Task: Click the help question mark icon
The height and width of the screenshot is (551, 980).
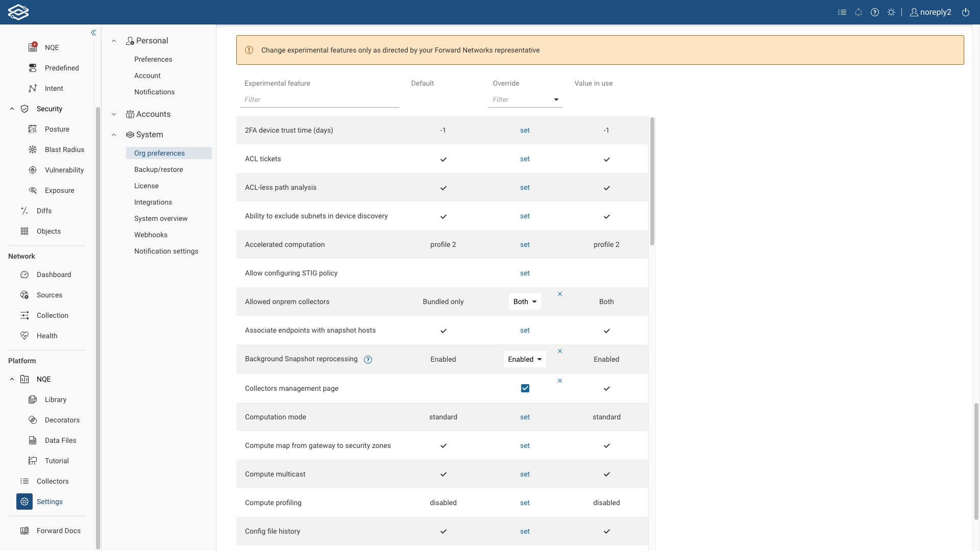Action: tap(875, 12)
